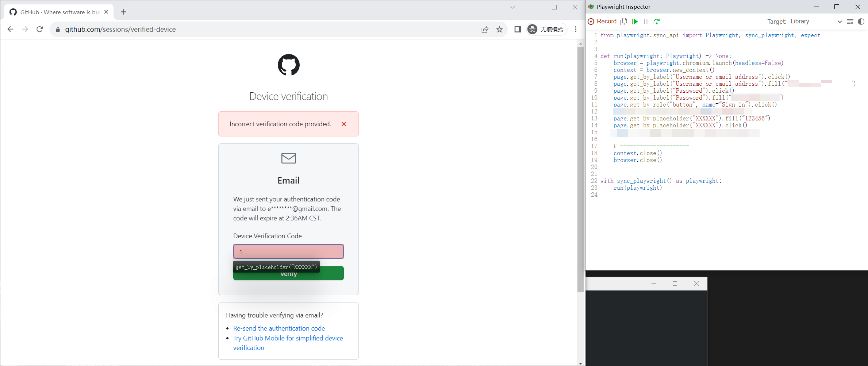This screenshot has height=366, width=868.
Task: Click code line 23 run(playwright)
Action: (x=638, y=188)
